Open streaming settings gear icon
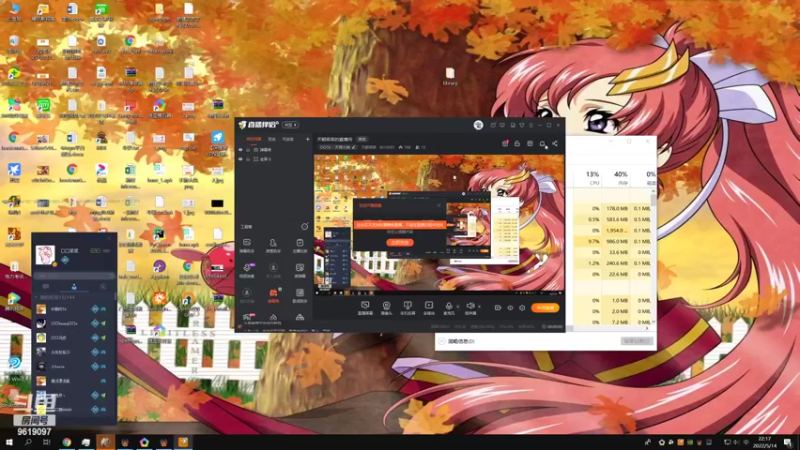This screenshot has width=800, height=450. click(x=522, y=308)
